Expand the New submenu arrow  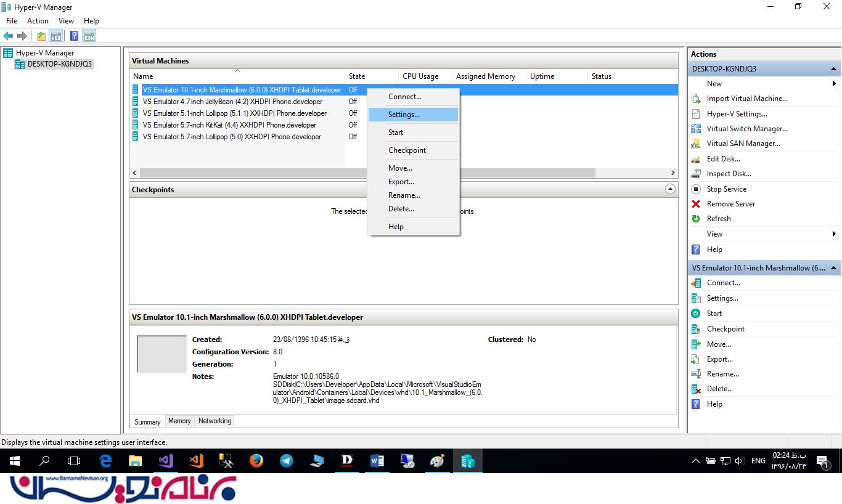point(833,84)
